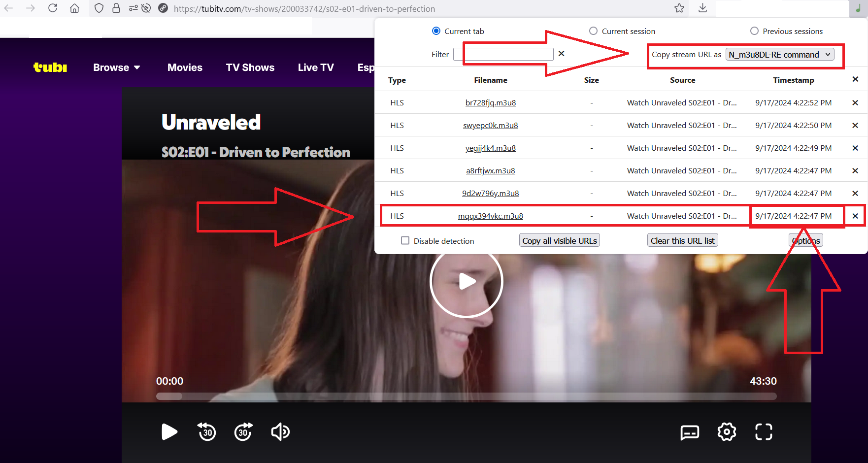
Task: Delete the swyepc0k.m3u8 row
Action: [x=855, y=126]
